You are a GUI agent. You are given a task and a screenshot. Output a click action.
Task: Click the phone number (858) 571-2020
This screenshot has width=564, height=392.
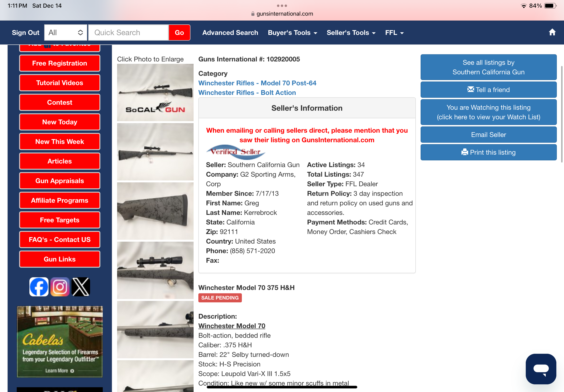coord(252,251)
